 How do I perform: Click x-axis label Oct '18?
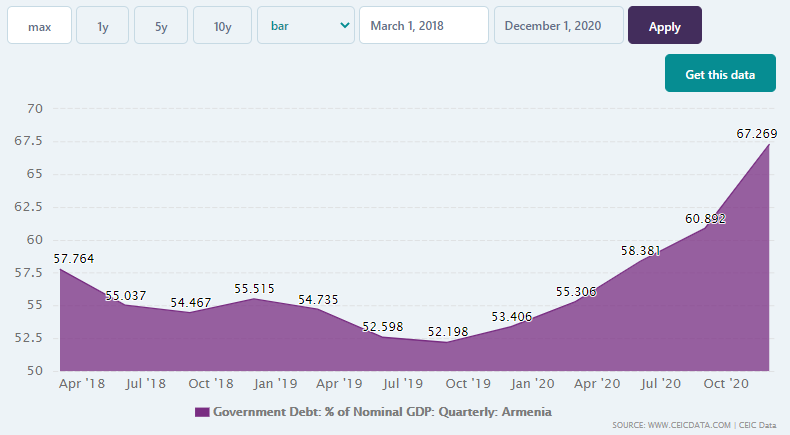point(211,384)
